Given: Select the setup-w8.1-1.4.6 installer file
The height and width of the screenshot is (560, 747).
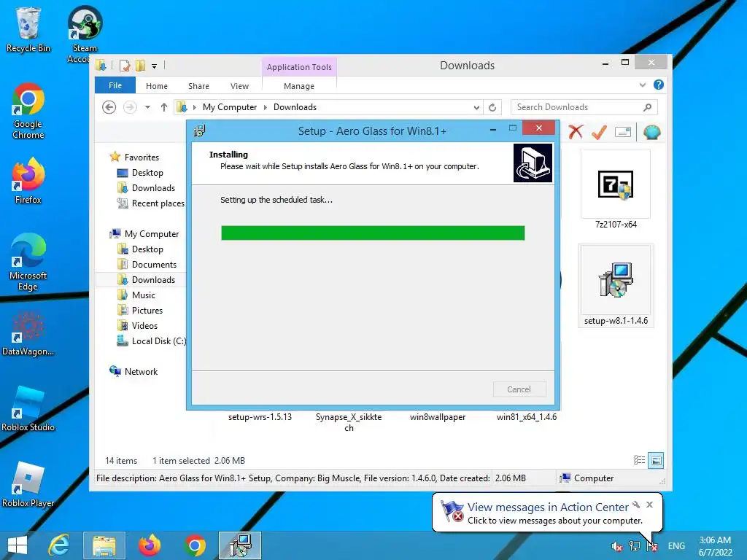Looking at the screenshot, I should pyautogui.click(x=616, y=286).
